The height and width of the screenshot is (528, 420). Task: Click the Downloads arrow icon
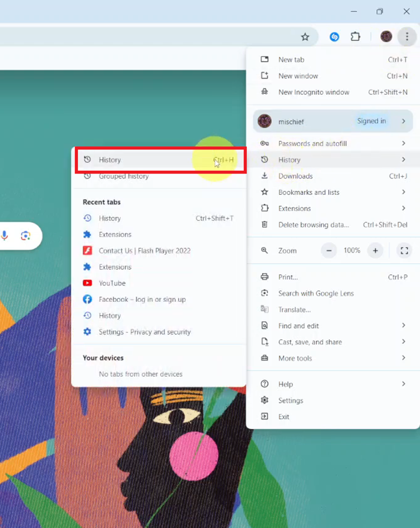point(265,175)
